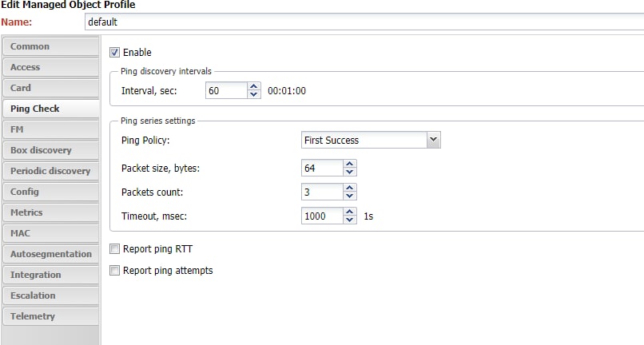Image resolution: width=644 pixels, height=345 pixels.
Task: Click the Packets count input field
Action: (x=322, y=192)
